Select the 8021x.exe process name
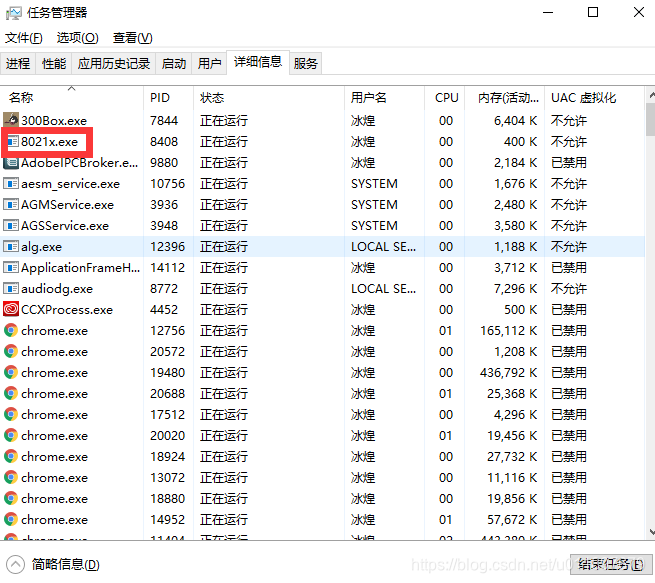 pyautogui.click(x=50, y=142)
